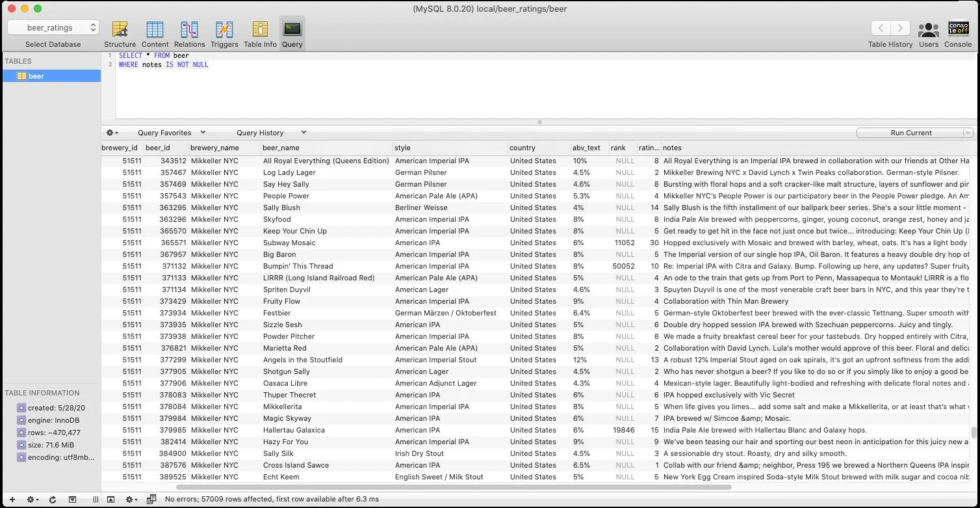Open the Users manager

tap(929, 34)
